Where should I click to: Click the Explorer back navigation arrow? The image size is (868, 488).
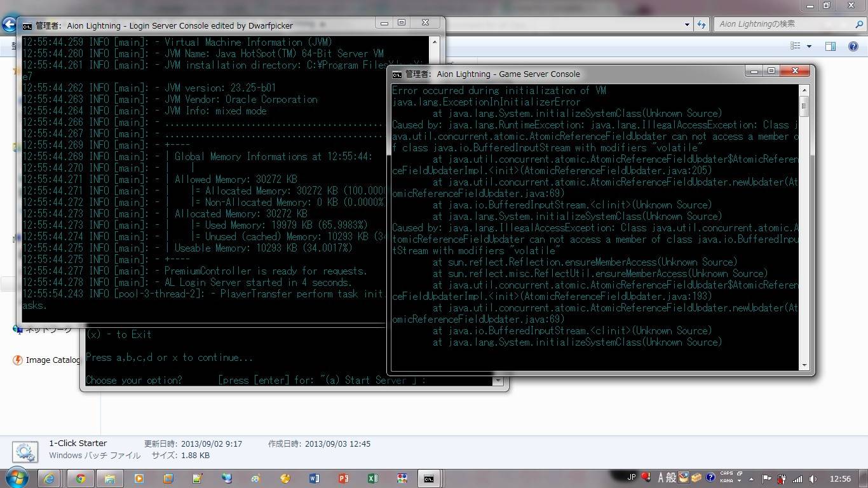pyautogui.click(x=8, y=24)
